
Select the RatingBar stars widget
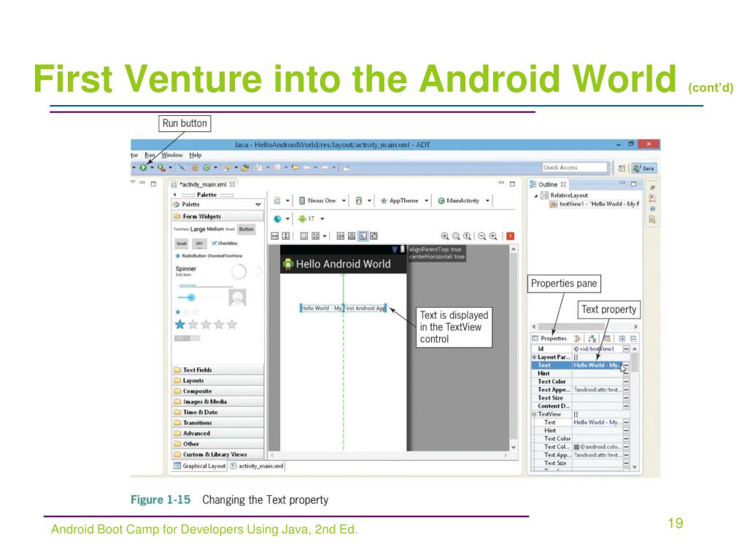[x=206, y=324]
